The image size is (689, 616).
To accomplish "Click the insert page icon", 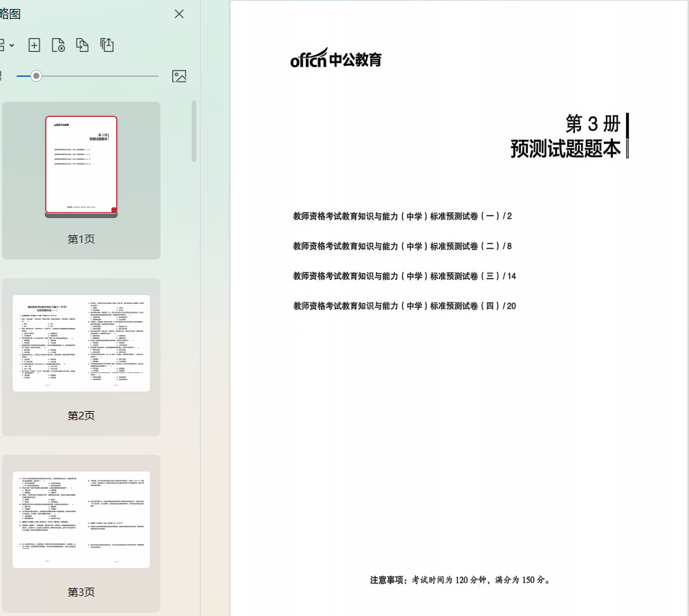I will (x=34, y=45).
